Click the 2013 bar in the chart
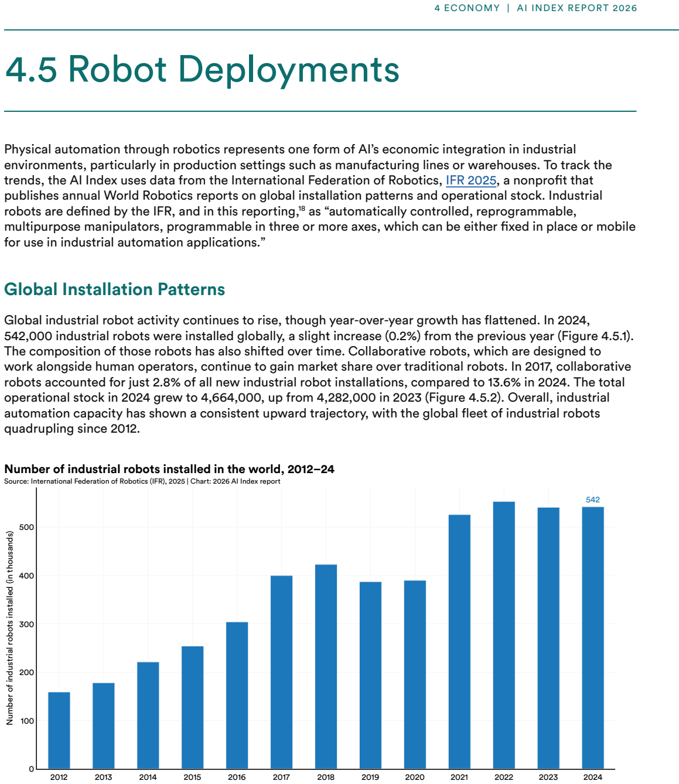The width and height of the screenshot is (679, 784). (104, 726)
